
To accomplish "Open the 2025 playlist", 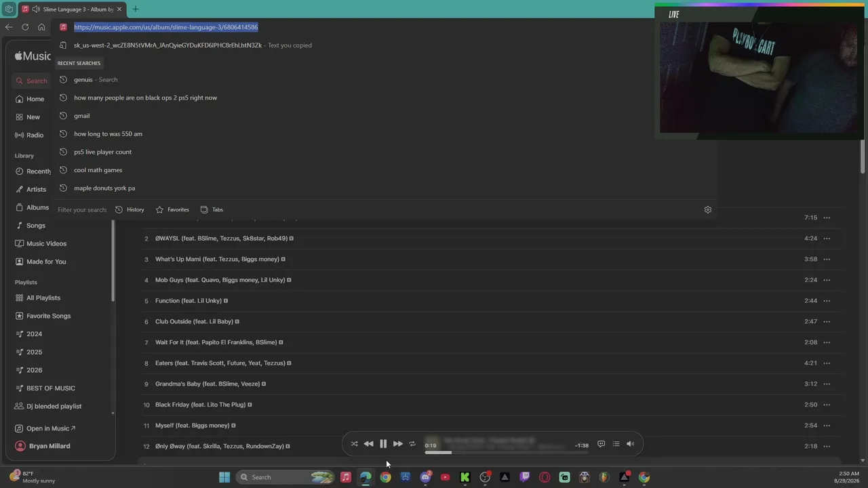I will 28,352.
